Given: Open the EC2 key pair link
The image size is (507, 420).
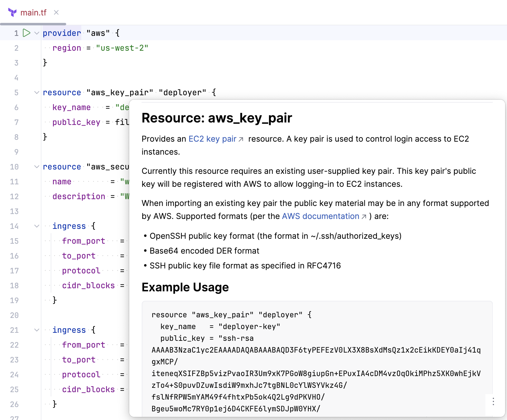Looking at the screenshot, I should pyautogui.click(x=212, y=139).
